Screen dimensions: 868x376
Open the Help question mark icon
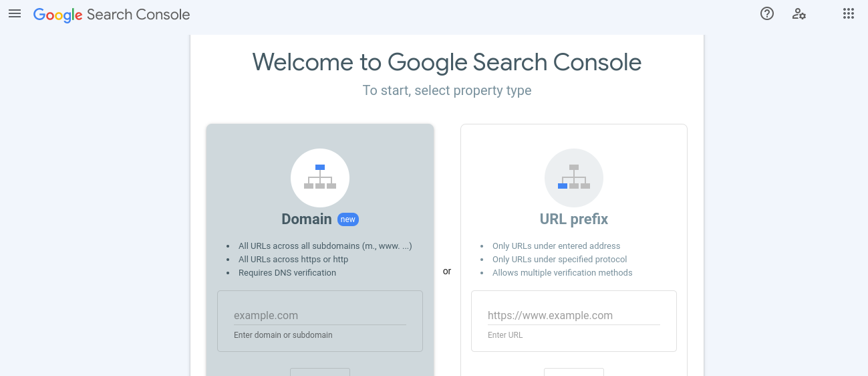[767, 13]
